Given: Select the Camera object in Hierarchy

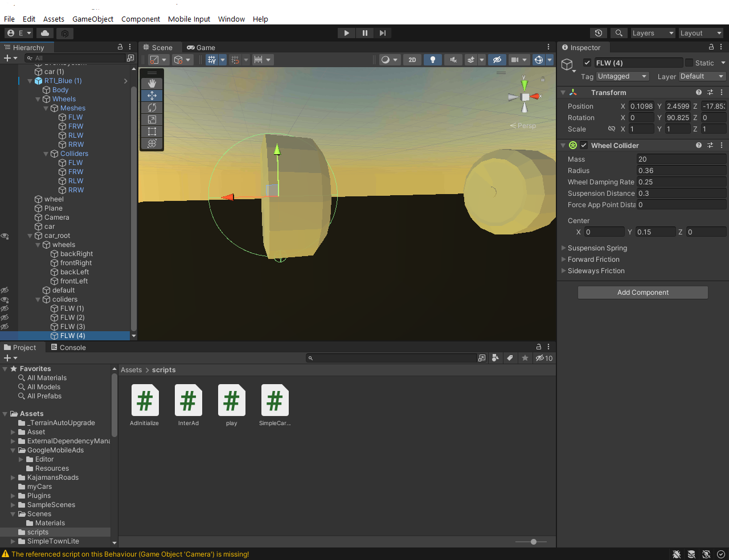Looking at the screenshot, I should coord(57,217).
